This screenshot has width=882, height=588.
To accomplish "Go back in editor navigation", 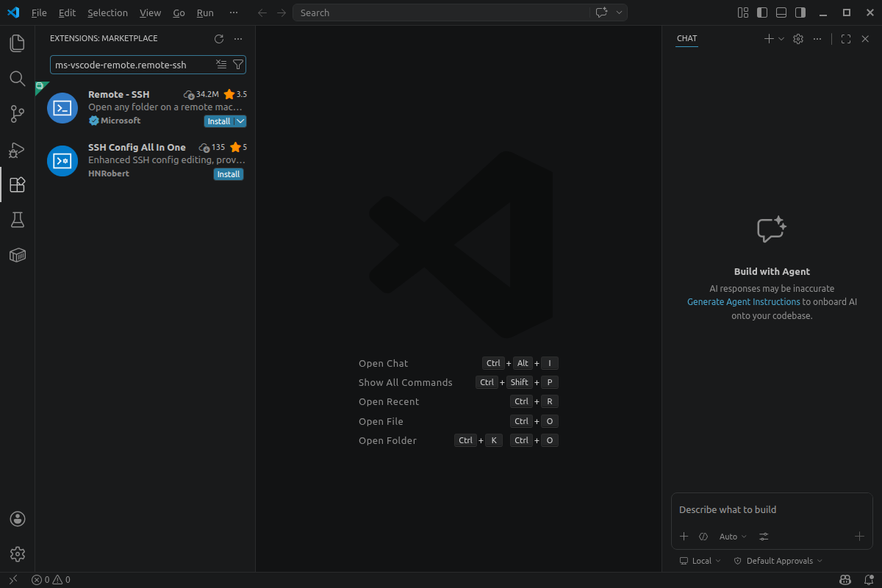I will coord(262,12).
